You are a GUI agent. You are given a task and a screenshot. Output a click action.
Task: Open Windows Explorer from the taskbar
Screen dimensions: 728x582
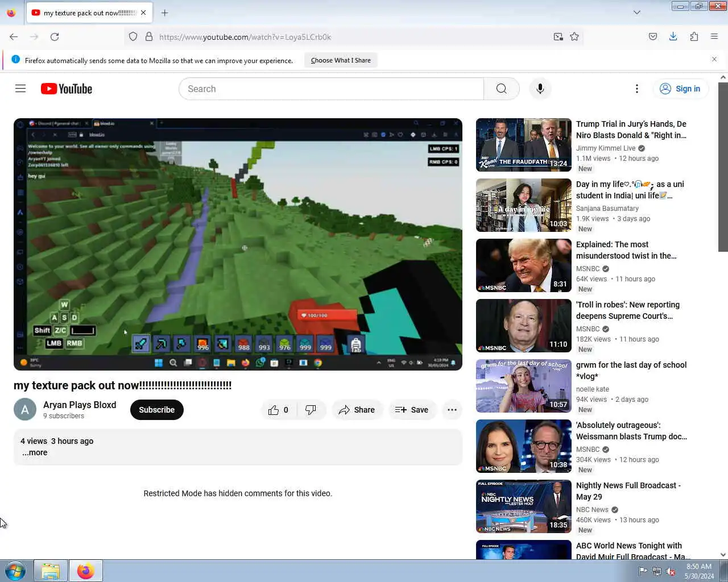(x=51, y=571)
